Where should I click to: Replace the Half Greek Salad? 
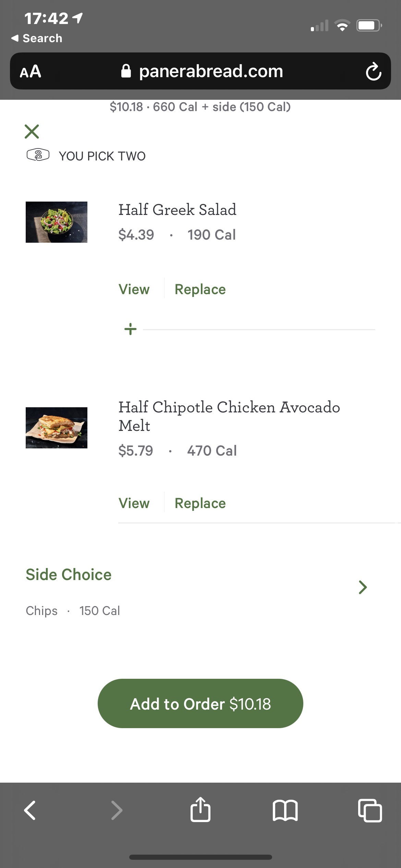(x=200, y=289)
